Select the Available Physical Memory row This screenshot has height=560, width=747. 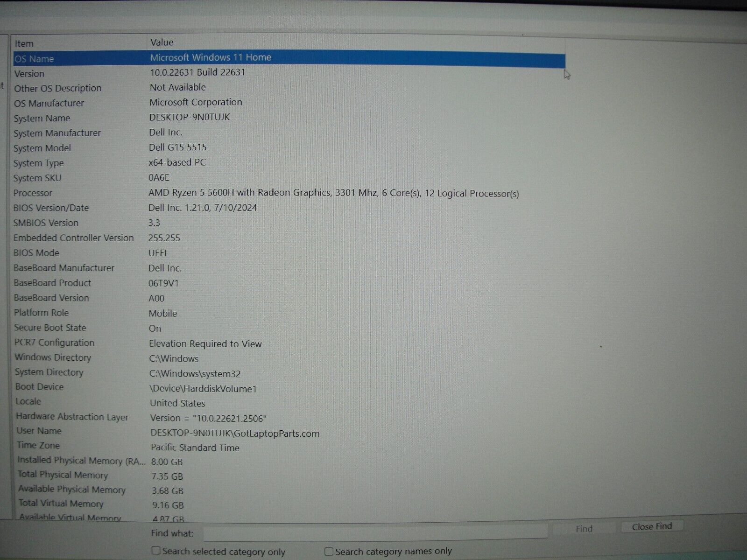pyautogui.click(x=289, y=490)
